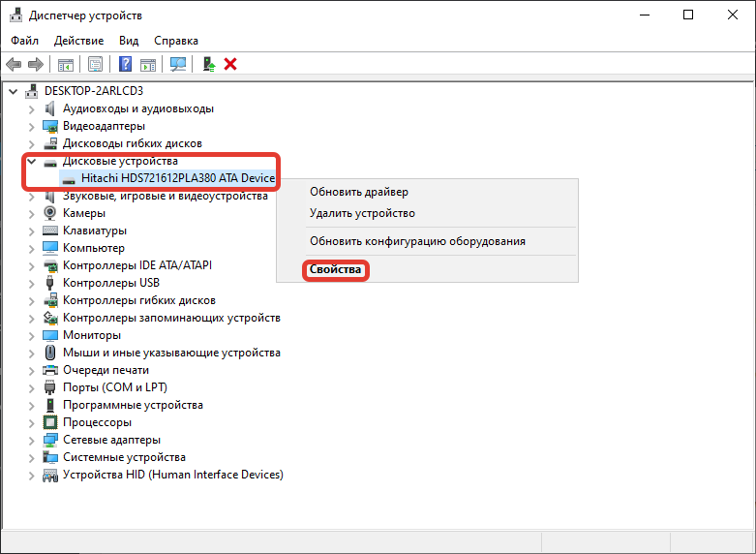
Task: Select the Программные устройства label
Action: tap(133, 405)
